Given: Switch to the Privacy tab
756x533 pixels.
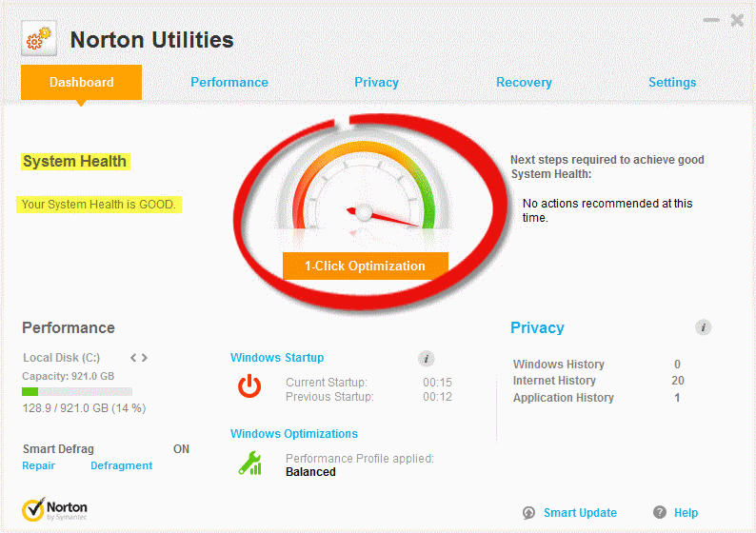Looking at the screenshot, I should click(376, 83).
